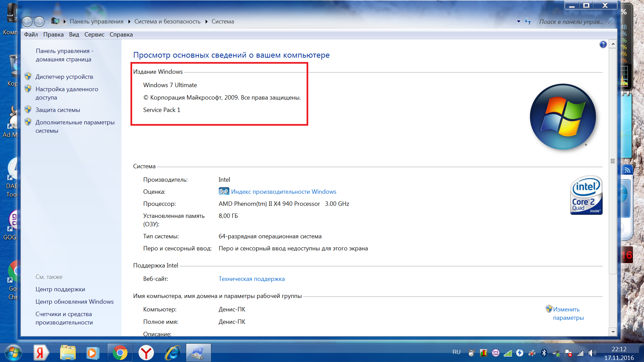Click the clock showing 22:12

coord(619,349)
